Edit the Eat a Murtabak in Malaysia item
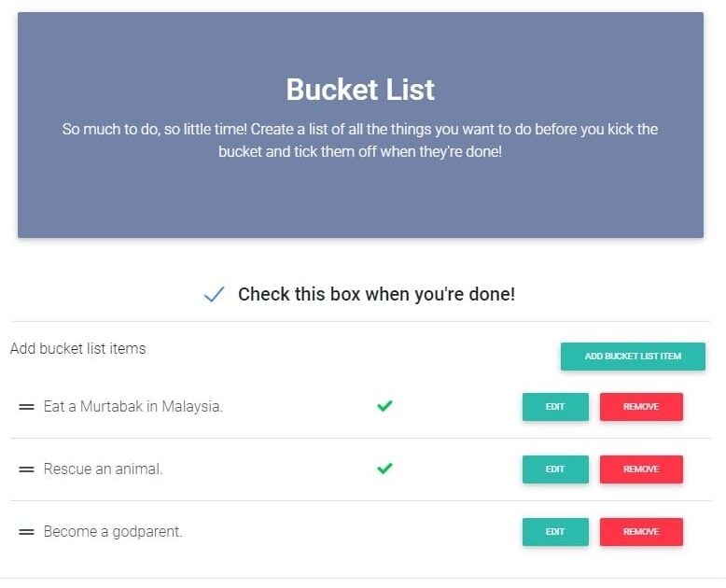This screenshot has height=588, width=726. 555,407
